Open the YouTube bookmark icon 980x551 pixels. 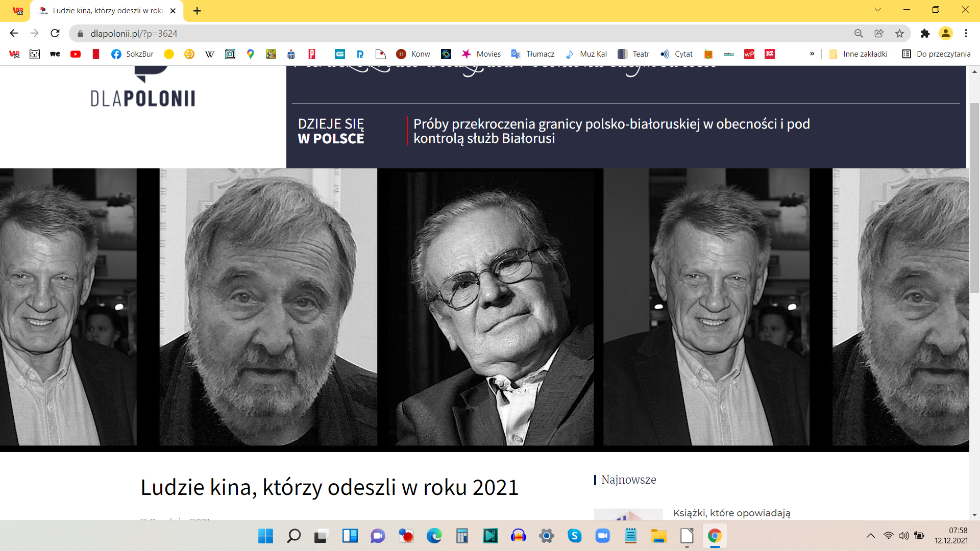pos(76,54)
